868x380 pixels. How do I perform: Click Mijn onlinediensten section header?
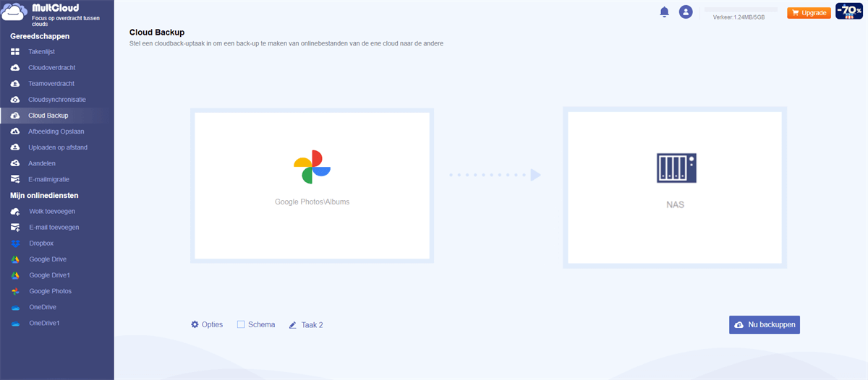click(x=44, y=195)
